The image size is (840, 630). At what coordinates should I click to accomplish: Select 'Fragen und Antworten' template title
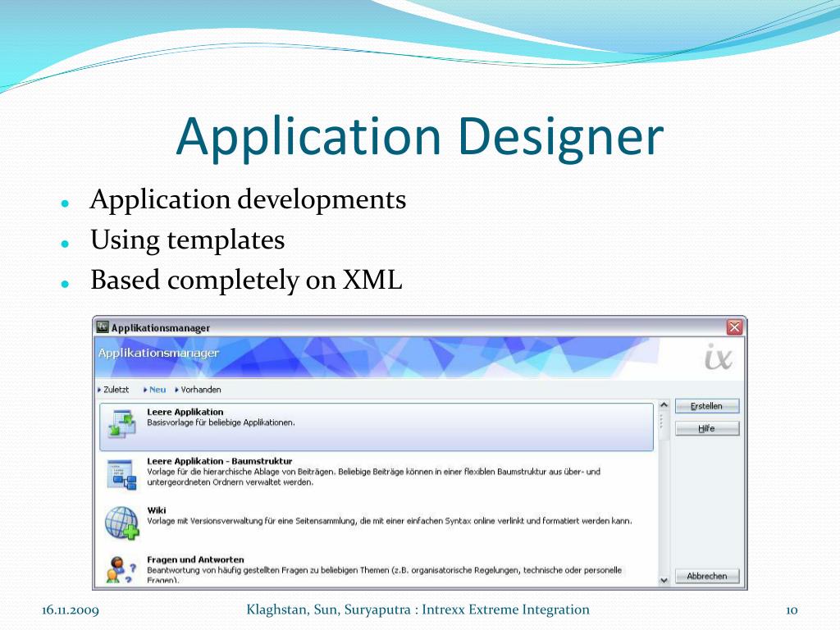pos(195,559)
